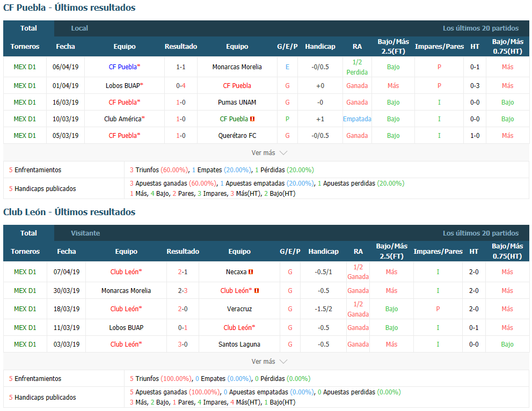Screen dimensions: 532x411
Task: Click Handicap header in Club León table
Action: tap(323, 252)
